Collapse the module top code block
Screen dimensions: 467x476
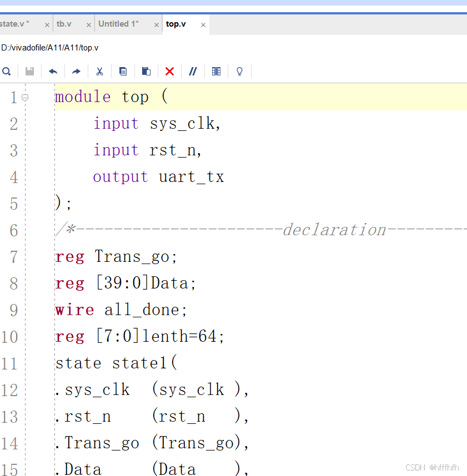(25, 98)
